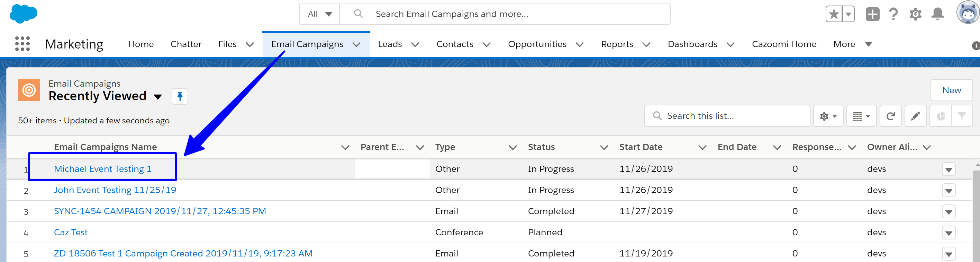The height and width of the screenshot is (262, 980).
Task: Click the Global Actions plus icon
Action: pos(872,14)
